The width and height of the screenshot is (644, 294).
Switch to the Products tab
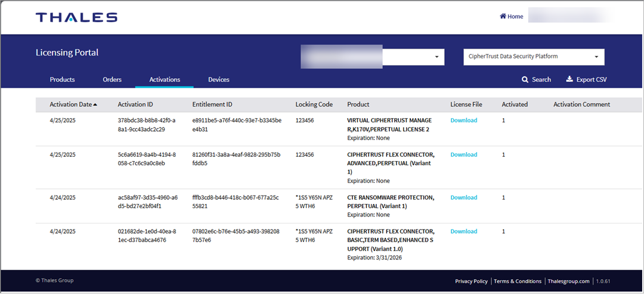coord(62,79)
